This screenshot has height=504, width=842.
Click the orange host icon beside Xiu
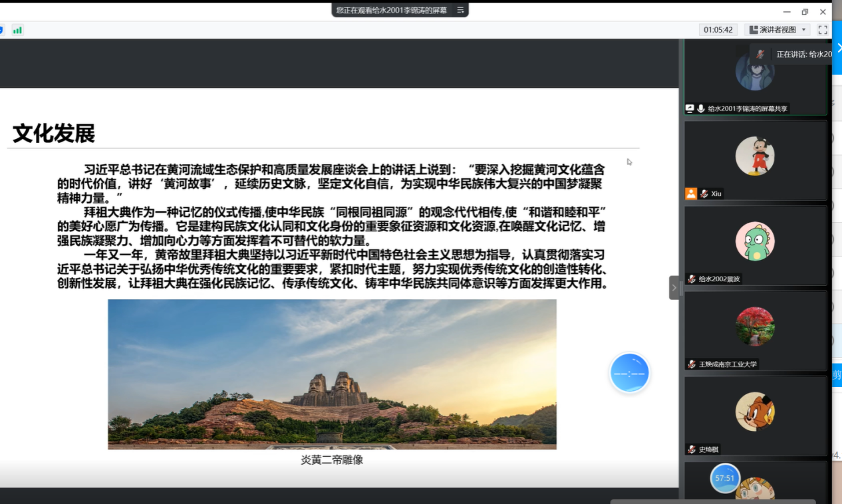pyautogui.click(x=691, y=193)
